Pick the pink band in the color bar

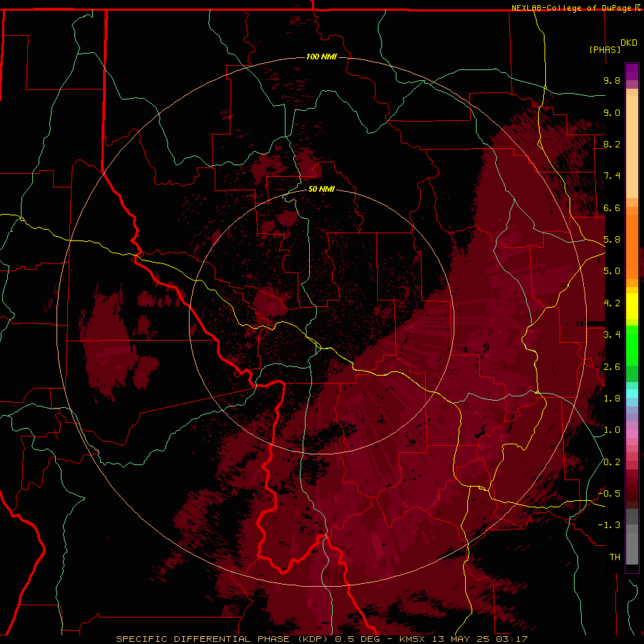point(632,434)
